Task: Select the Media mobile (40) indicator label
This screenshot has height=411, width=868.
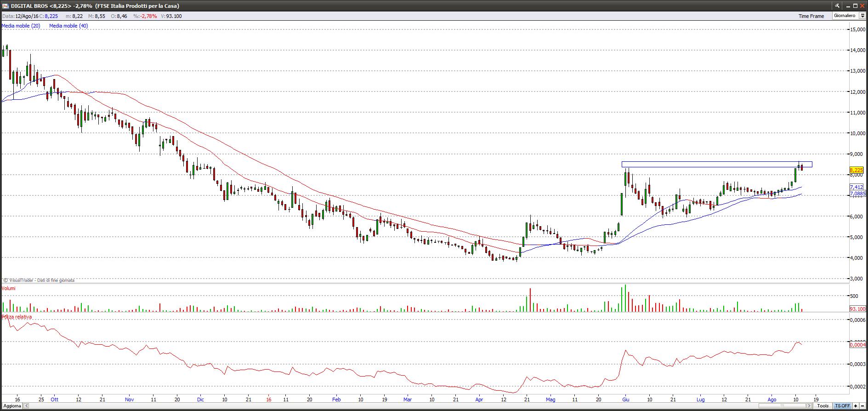Action: point(68,26)
